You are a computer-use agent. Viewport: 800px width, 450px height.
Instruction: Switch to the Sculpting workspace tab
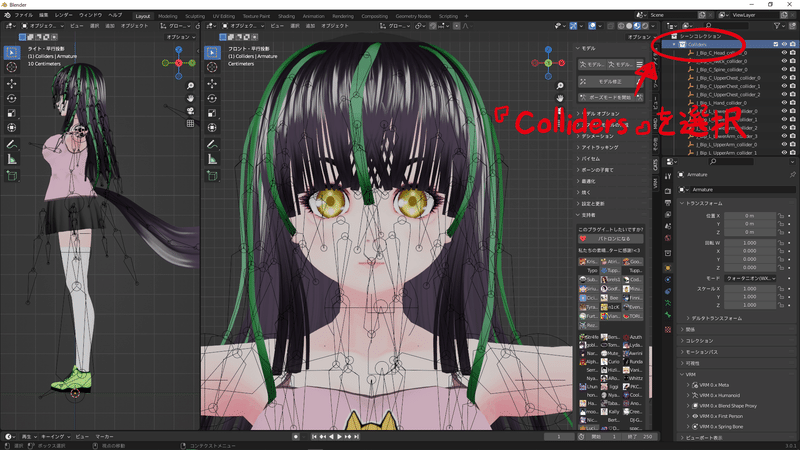click(194, 16)
